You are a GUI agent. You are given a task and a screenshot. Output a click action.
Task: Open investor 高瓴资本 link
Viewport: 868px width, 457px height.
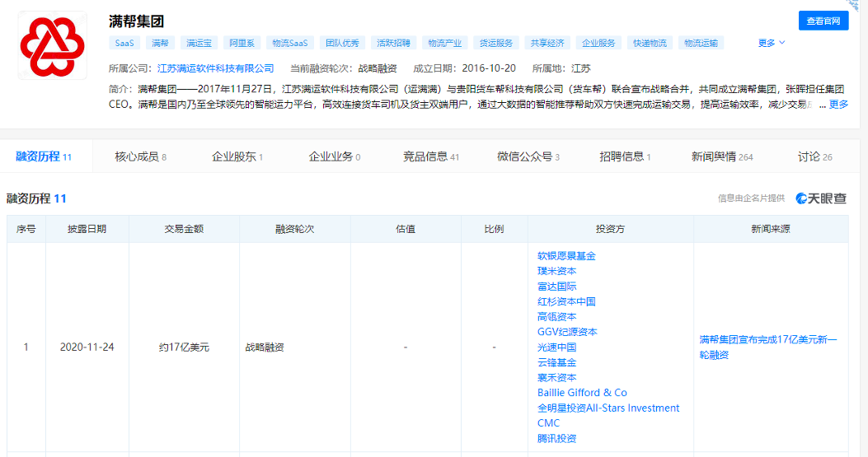click(x=556, y=317)
